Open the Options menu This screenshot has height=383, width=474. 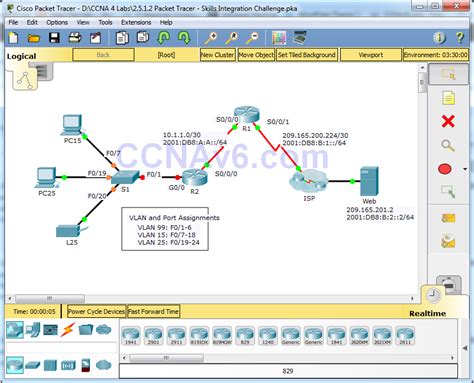click(57, 22)
